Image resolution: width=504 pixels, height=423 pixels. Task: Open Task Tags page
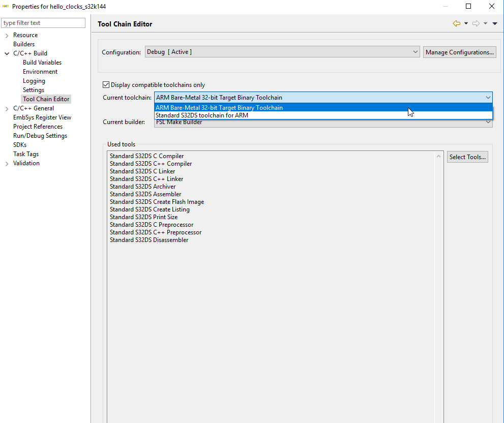coord(26,154)
